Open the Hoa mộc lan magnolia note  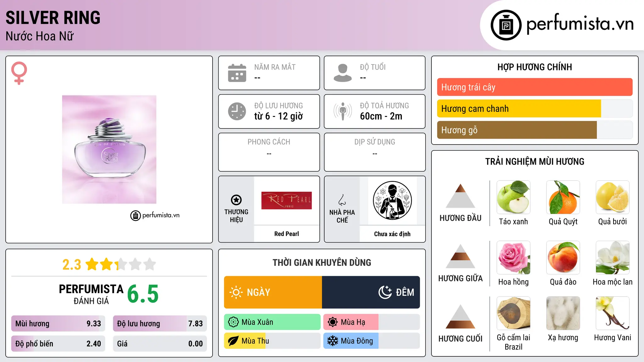[x=613, y=263]
